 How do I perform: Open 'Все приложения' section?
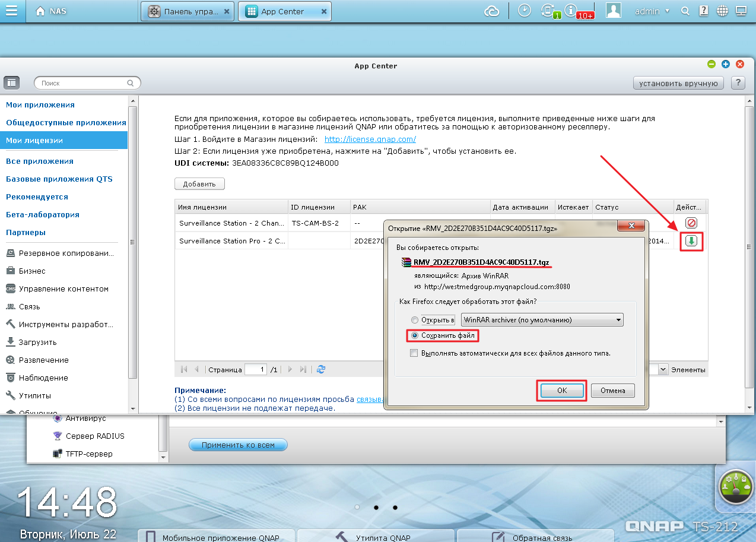pos(40,161)
